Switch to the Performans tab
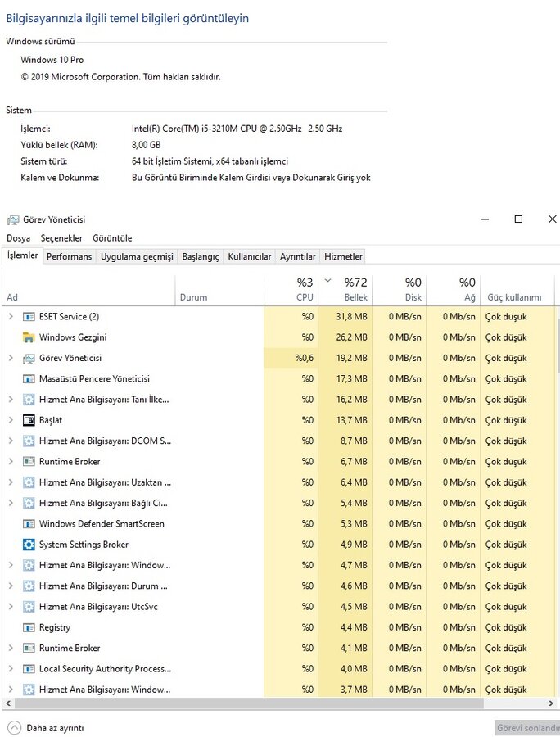The image size is (560, 737). pyautogui.click(x=69, y=256)
